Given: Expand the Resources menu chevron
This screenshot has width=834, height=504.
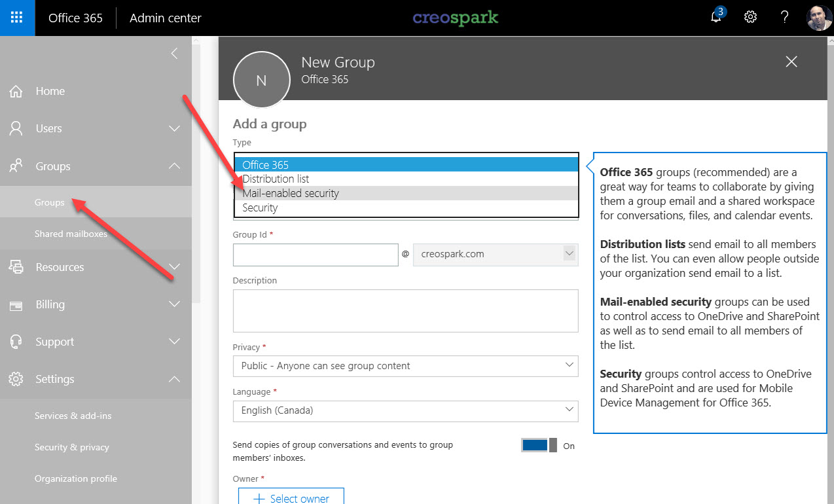Looking at the screenshot, I should 174,267.
